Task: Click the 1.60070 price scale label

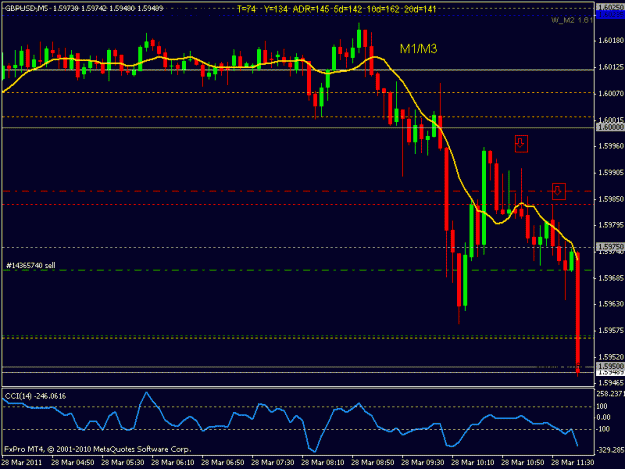Action: [611, 93]
